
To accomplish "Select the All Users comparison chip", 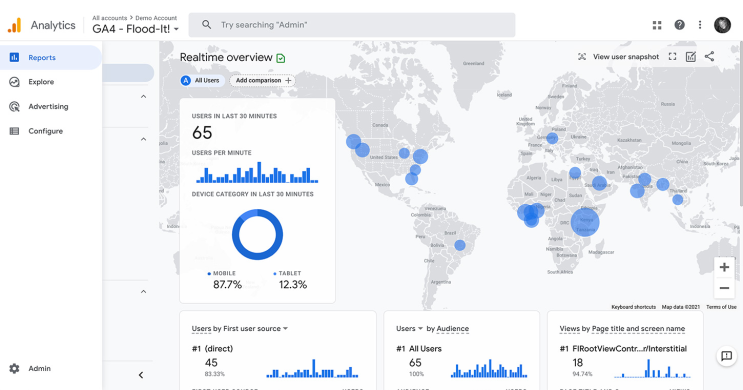I will point(202,81).
